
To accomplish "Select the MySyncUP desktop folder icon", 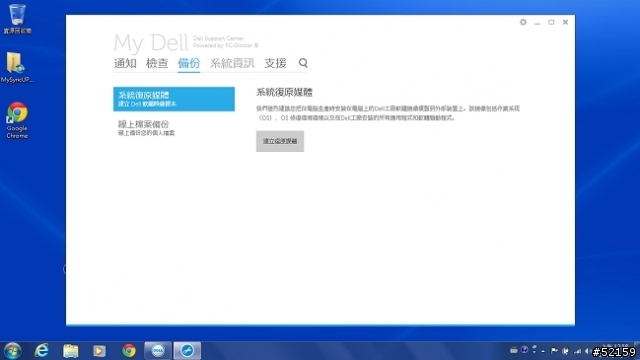I will point(17,68).
